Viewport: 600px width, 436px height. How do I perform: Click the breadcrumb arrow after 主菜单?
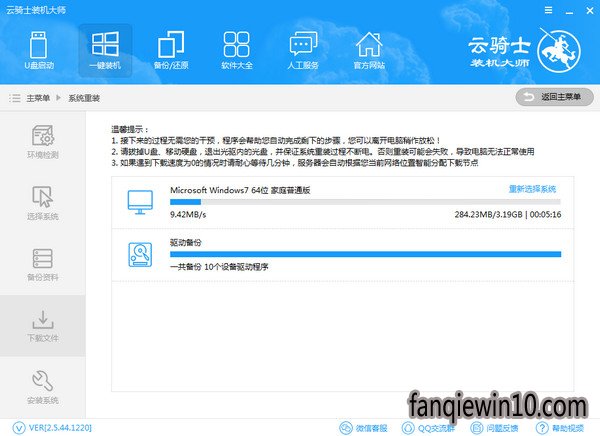59,98
